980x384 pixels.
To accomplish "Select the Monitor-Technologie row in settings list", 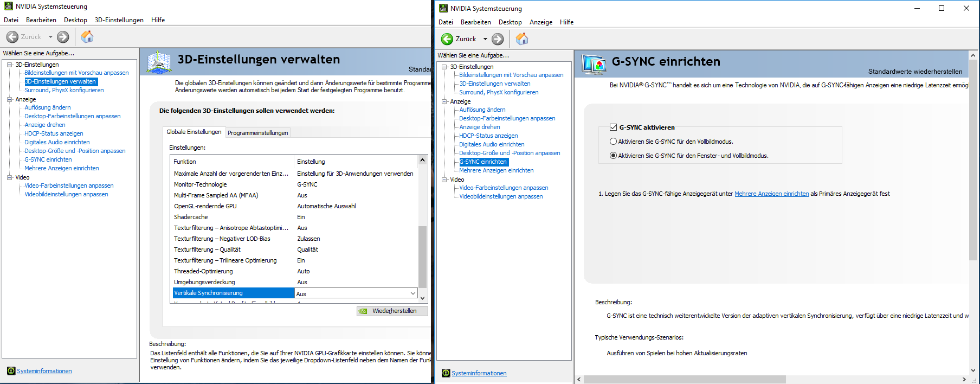I will click(294, 184).
